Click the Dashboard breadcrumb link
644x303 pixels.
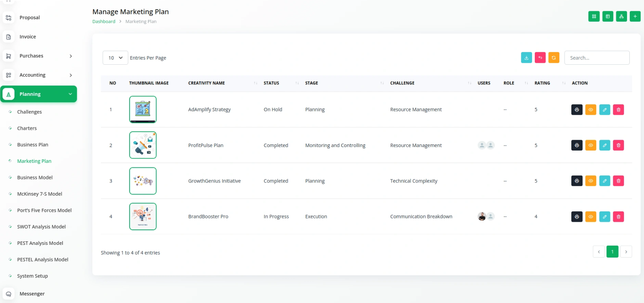click(x=104, y=22)
